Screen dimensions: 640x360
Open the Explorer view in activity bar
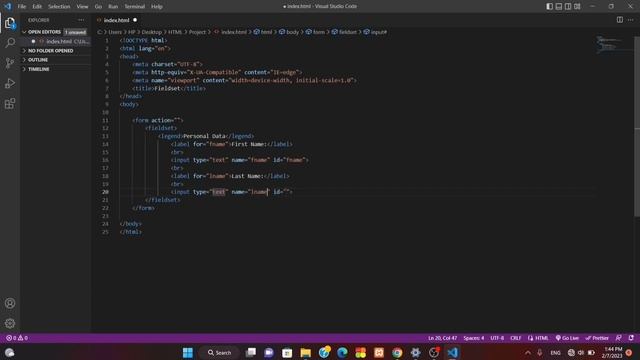(x=10, y=23)
